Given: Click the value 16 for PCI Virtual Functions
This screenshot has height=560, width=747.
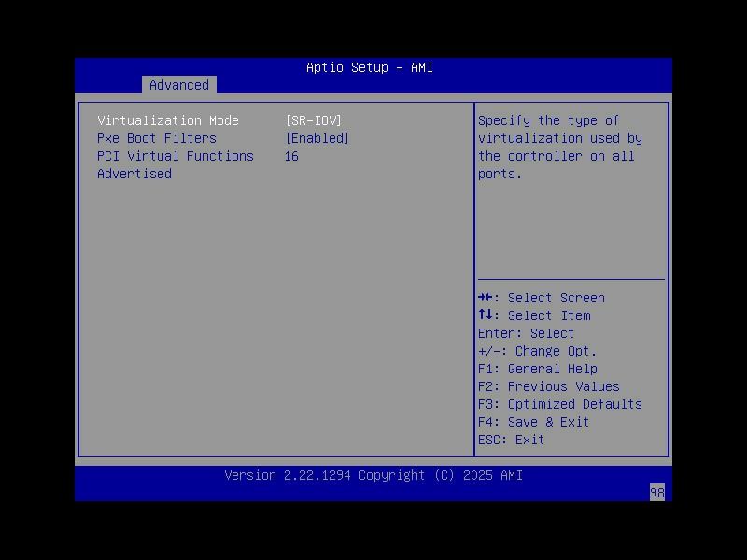Looking at the screenshot, I should pyautogui.click(x=291, y=156).
